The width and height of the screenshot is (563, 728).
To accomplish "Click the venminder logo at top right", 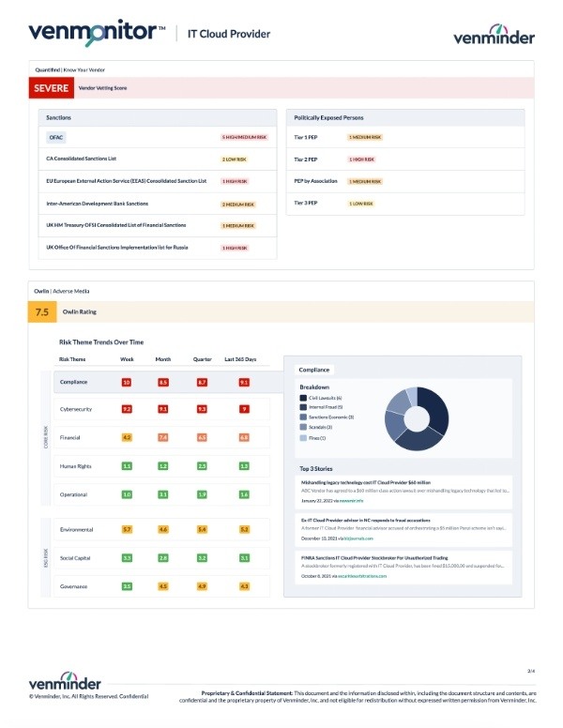I will pyautogui.click(x=494, y=35).
